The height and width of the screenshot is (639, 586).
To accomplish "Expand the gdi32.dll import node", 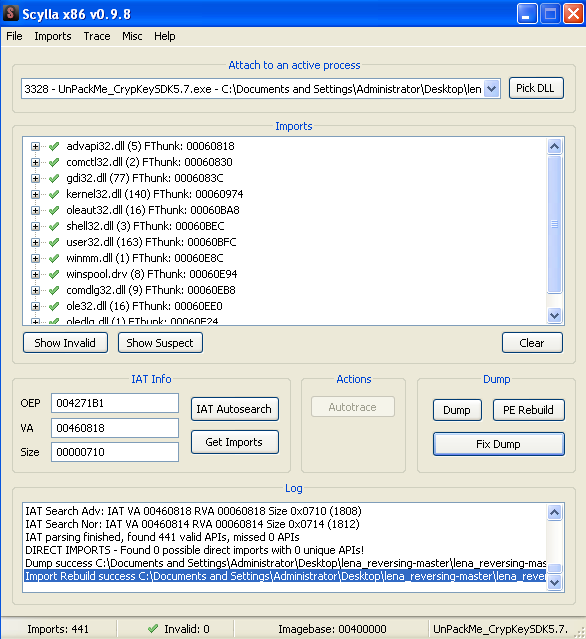I will (35, 178).
